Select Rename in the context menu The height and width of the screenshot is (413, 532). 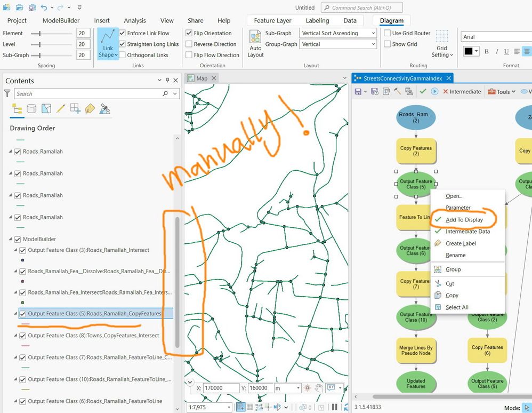pos(455,255)
